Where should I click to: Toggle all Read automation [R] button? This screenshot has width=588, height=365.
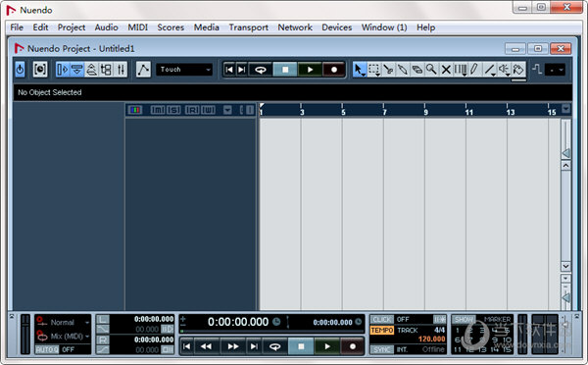[192, 110]
